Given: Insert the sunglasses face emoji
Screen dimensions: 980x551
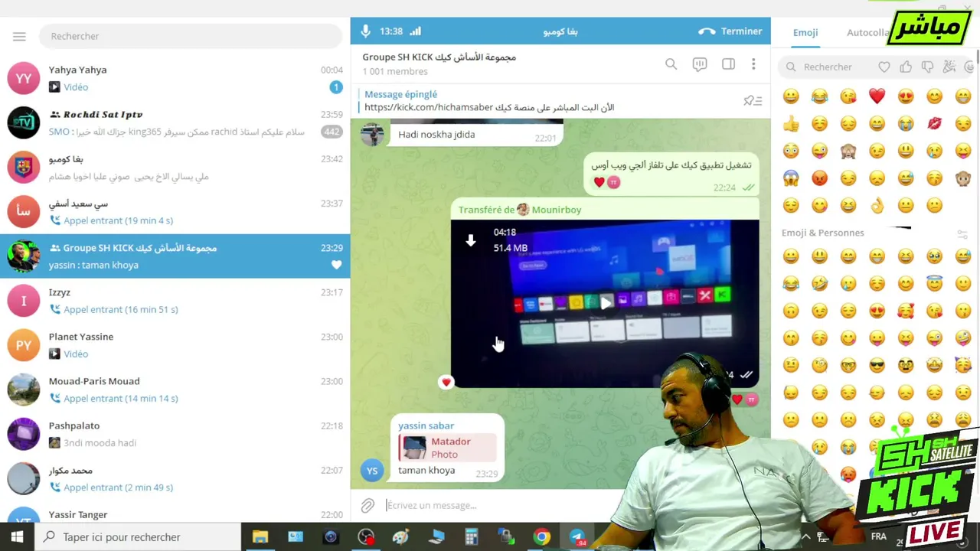Looking at the screenshot, I should click(x=877, y=365).
